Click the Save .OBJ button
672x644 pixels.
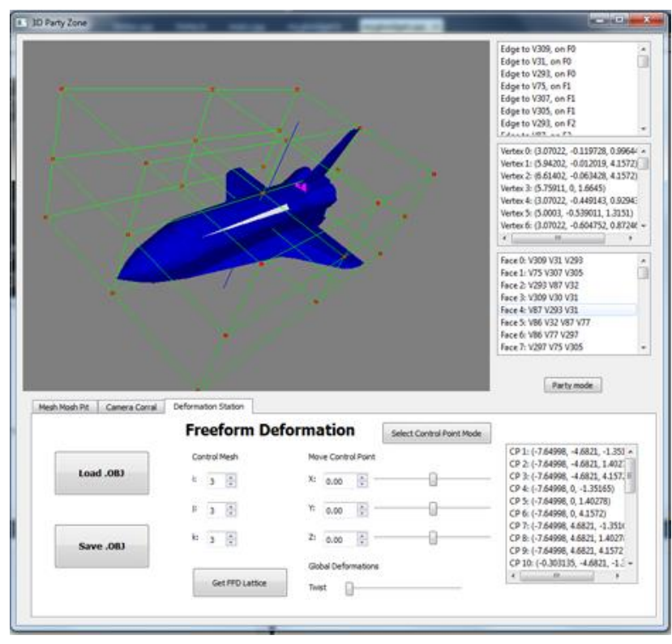tap(101, 546)
